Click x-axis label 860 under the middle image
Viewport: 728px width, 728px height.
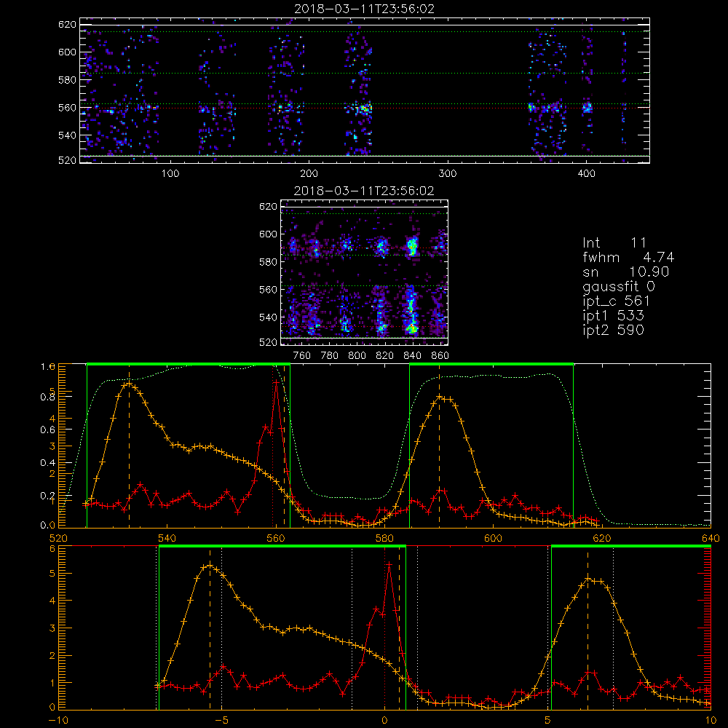[x=440, y=356]
